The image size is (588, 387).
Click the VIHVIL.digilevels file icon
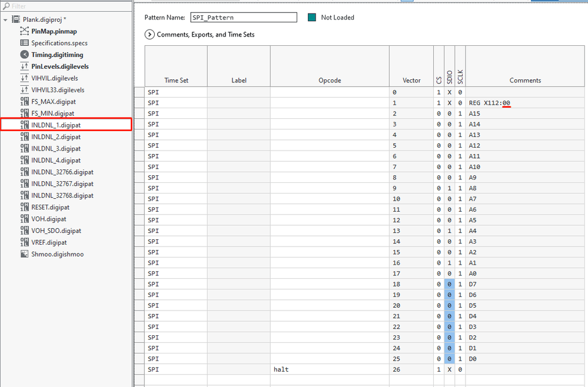(24, 78)
